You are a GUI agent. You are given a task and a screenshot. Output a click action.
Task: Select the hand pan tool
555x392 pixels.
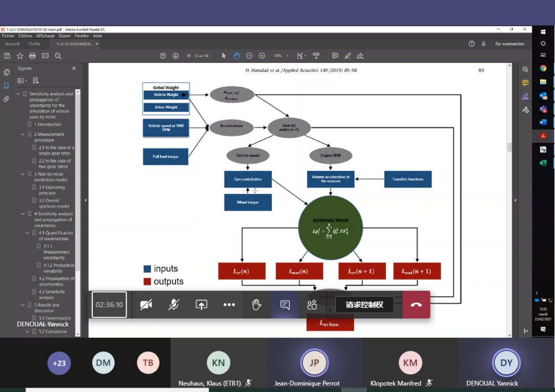(236, 56)
